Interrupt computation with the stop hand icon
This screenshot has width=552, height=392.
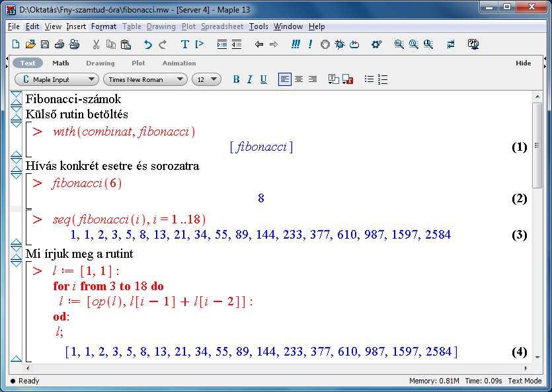coord(325,44)
